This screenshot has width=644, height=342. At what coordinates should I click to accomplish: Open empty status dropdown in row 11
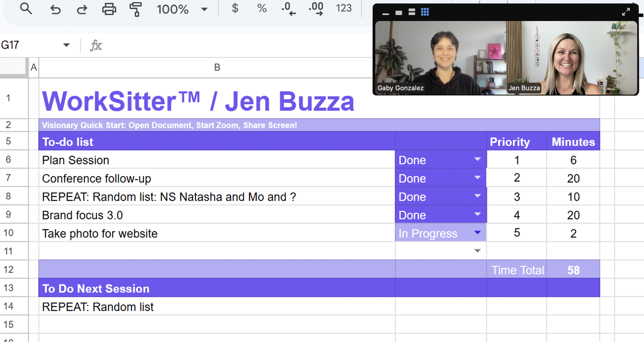tap(478, 250)
